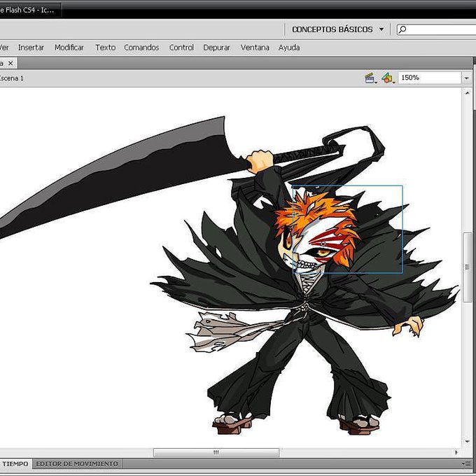Screen dimensions: 476x476
Task: Select Escena 1 in the edit bar
Action: (11, 78)
